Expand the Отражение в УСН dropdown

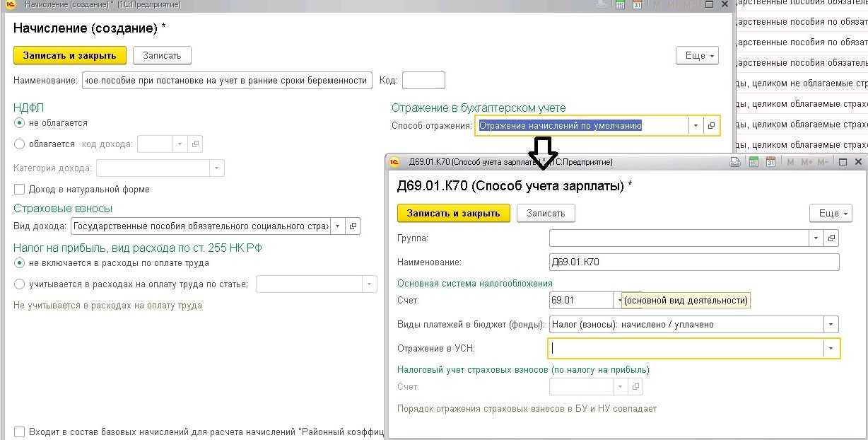831,349
